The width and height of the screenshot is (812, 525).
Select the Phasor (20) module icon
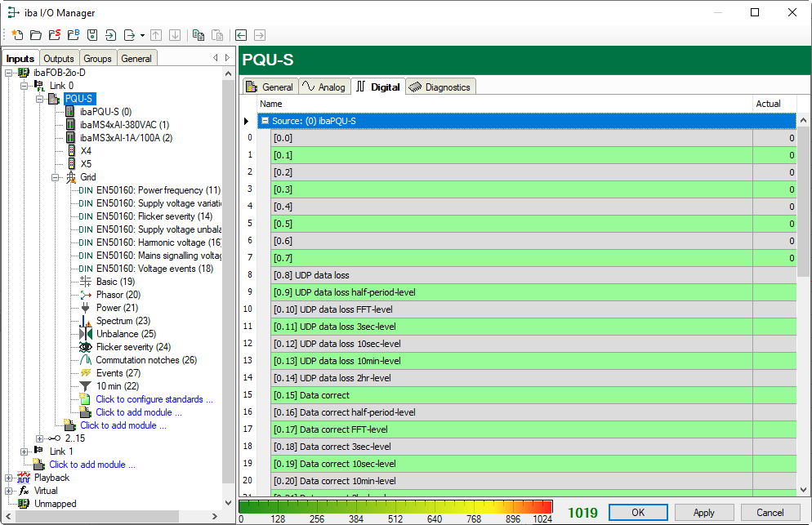point(86,295)
